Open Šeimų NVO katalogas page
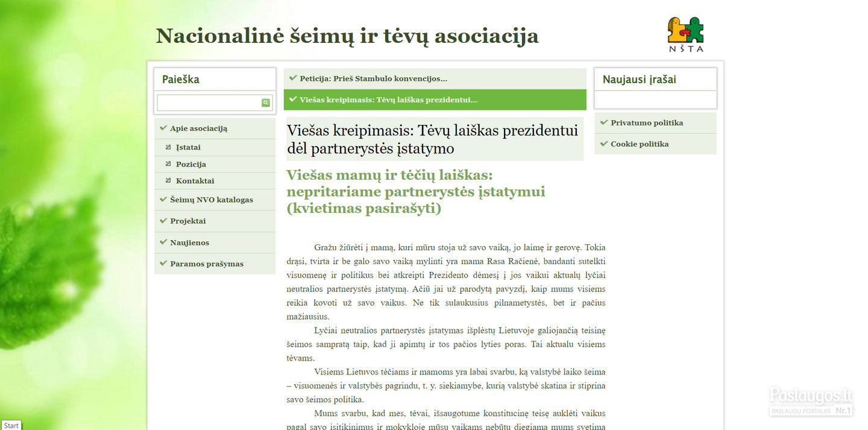 [x=215, y=200]
